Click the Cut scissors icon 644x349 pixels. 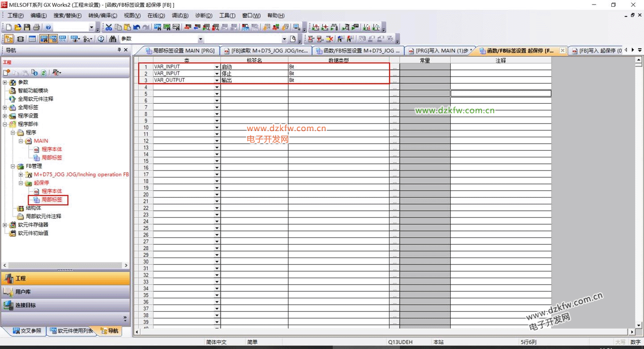point(109,27)
